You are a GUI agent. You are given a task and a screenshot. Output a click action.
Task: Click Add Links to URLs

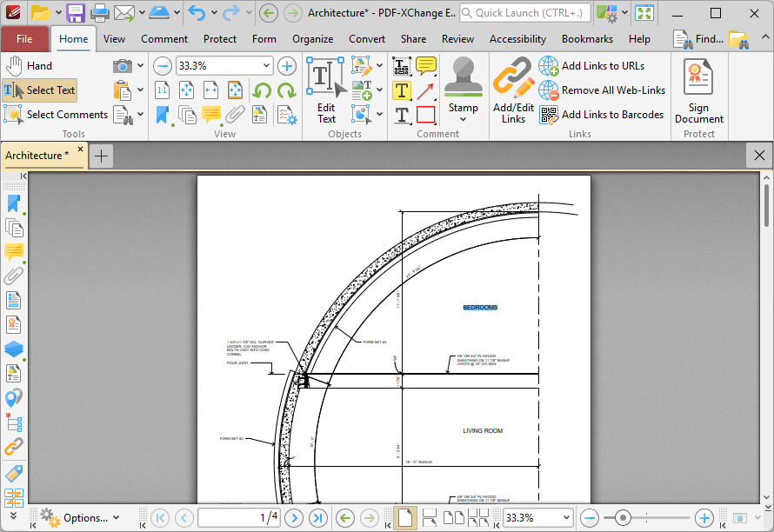click(592, 66)
